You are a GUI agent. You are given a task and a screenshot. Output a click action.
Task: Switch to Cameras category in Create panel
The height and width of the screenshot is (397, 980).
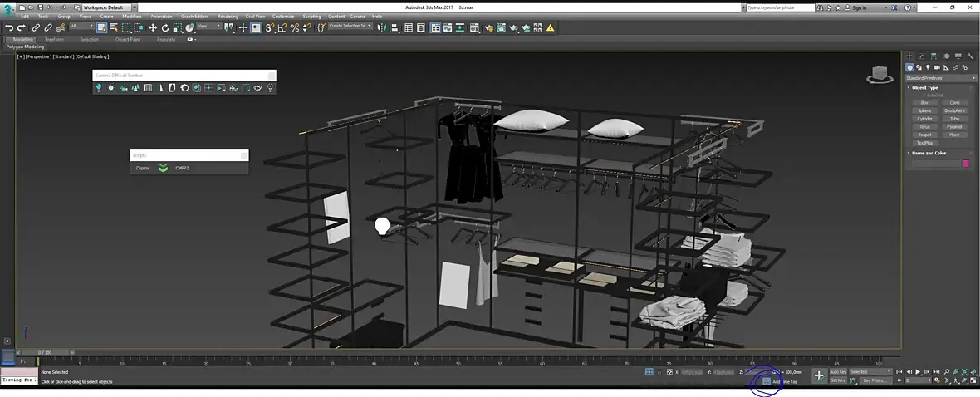937,67
